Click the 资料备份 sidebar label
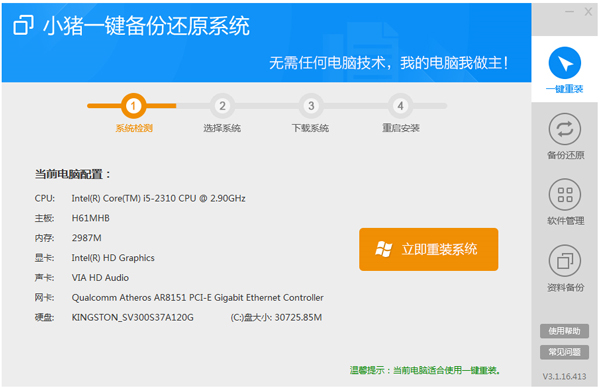This screenshot has width=600, height=389. point(566,287)
